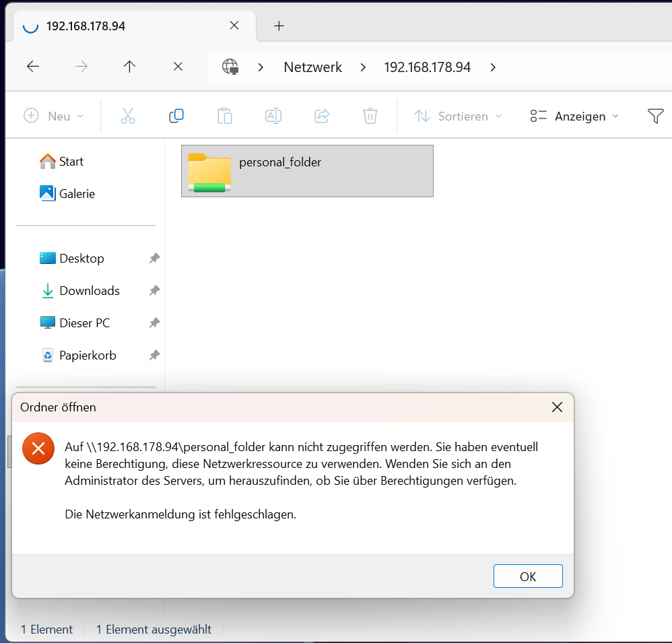Click the Rename icon in the toolbar
Screen dimensions: 672x643
273,116
